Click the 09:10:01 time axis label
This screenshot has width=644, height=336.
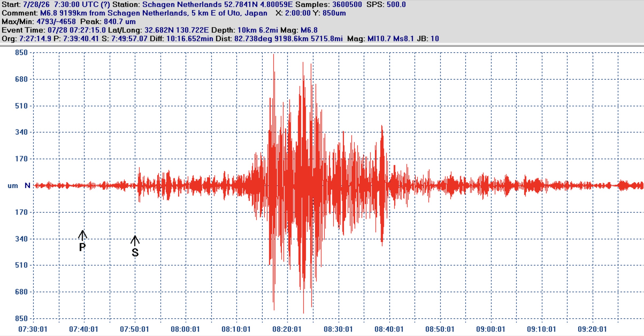[542, 329]
